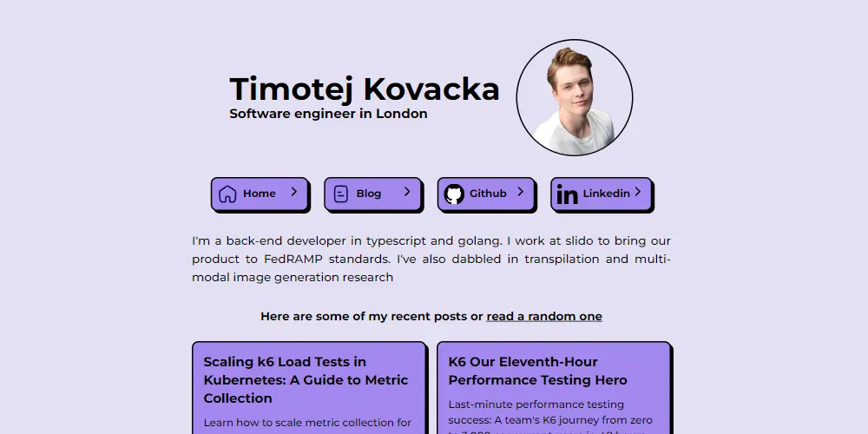
Task: Open the K6 Eleventh-Hour Performance Testing Hero title
Action: point(537,371)
